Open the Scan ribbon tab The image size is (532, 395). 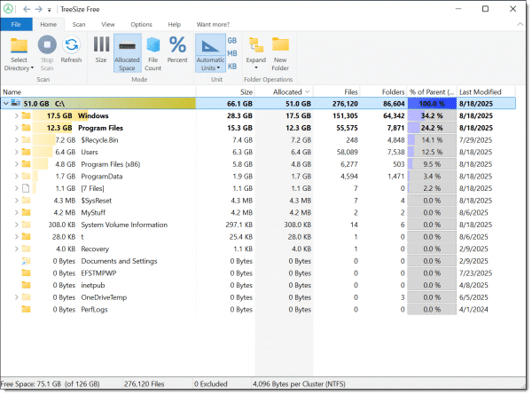(x=79, y=25)
